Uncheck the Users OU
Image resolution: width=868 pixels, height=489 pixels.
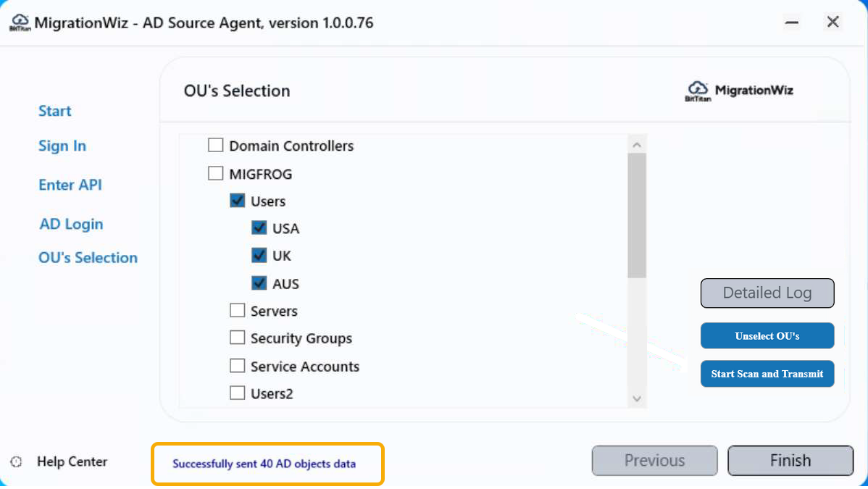point(237,200)
